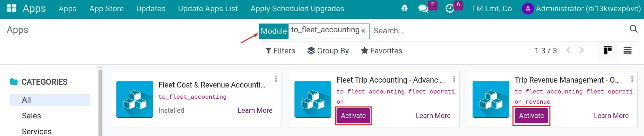Open Learn More for Trip Revenue Management

point(611,116)
